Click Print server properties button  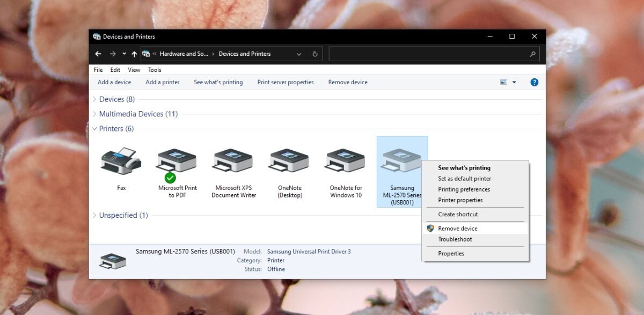click(286, 82)
